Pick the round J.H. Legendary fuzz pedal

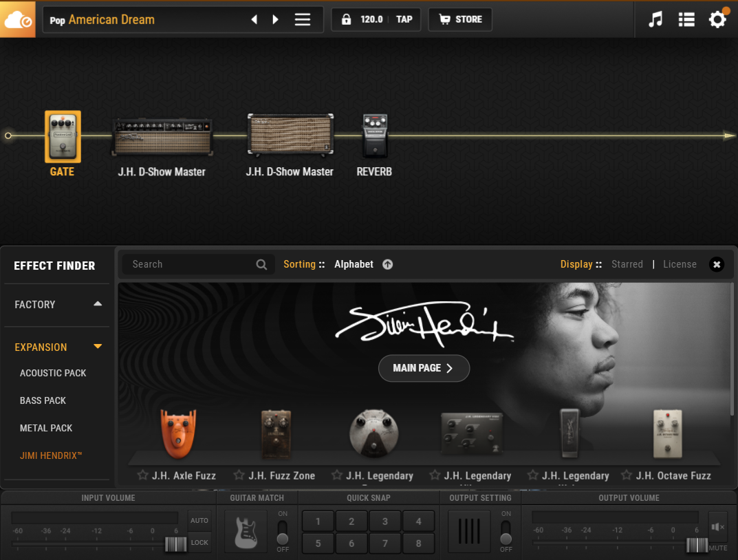coord(373,433)
